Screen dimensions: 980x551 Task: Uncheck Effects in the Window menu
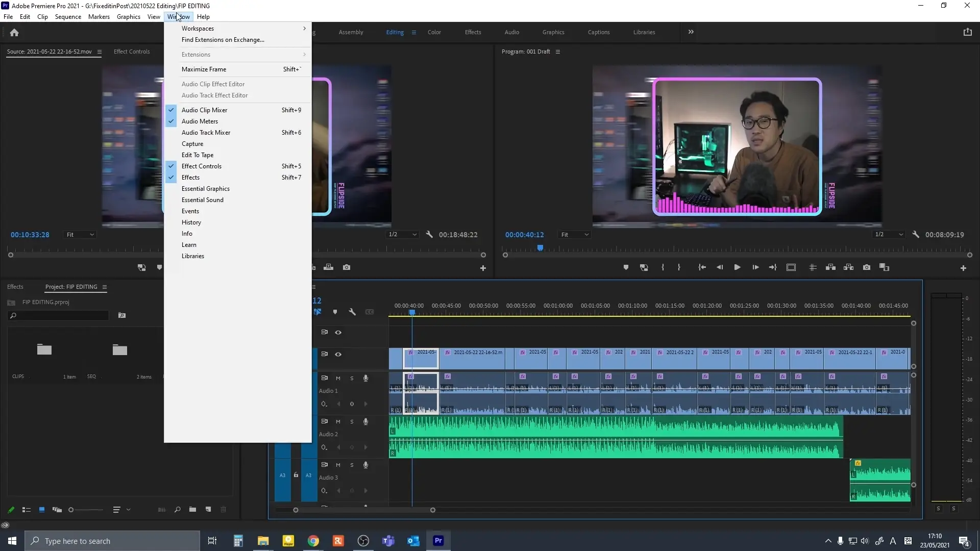pos(238,178)
